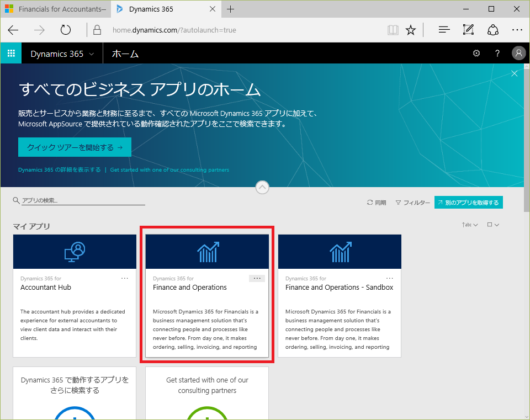Image resolution: width=530 pixels, height=420 pixels.
Task: Click the アプリの検索 search field
Action: tap(83, 200)
